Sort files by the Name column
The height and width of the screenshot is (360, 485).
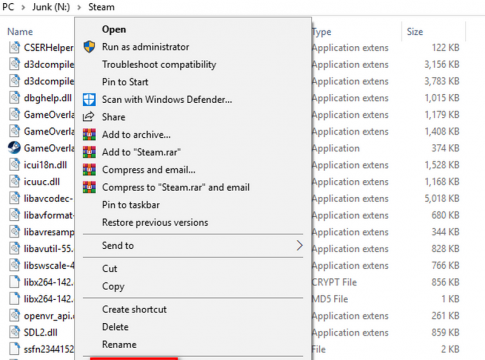pos(20,32)
